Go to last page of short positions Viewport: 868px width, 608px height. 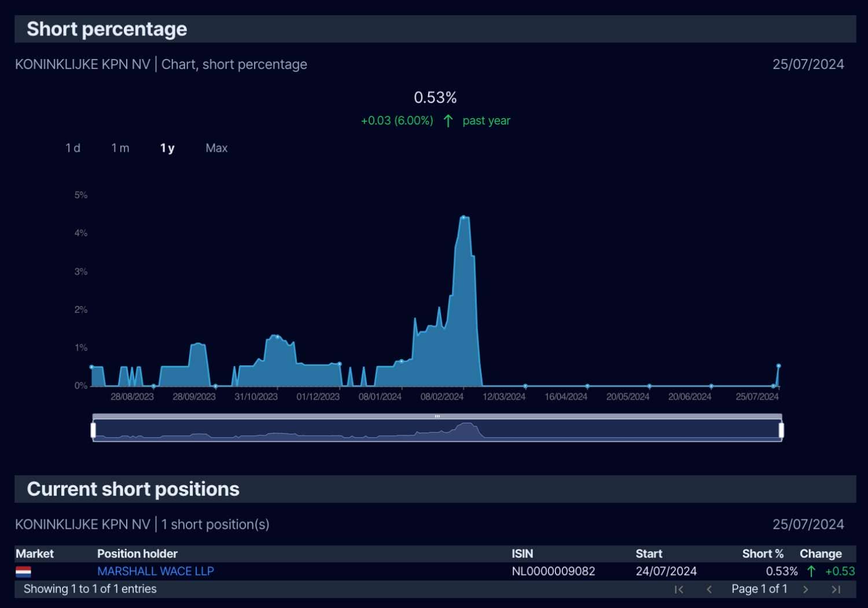pos(836,589)
